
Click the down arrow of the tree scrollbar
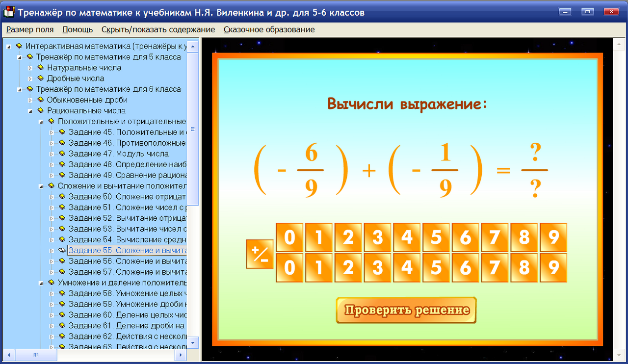coord(194,343)
